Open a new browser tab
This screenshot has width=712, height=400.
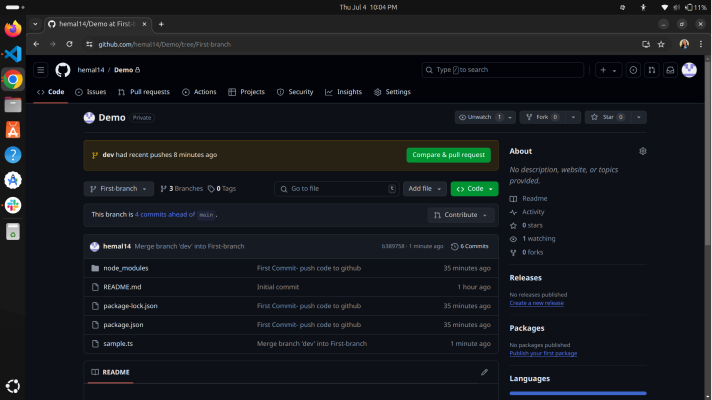[161, 24]
